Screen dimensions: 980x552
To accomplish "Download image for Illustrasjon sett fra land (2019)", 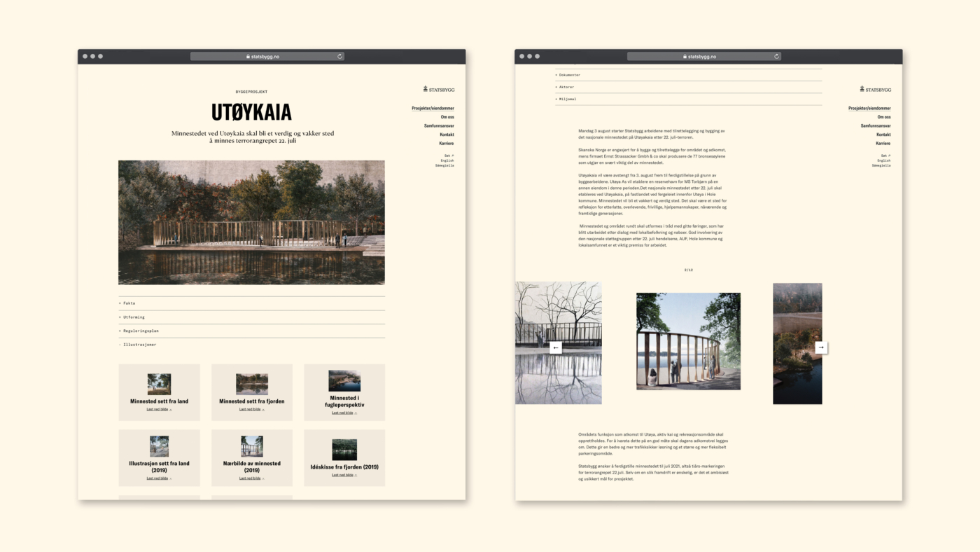I will click(159, 478).
